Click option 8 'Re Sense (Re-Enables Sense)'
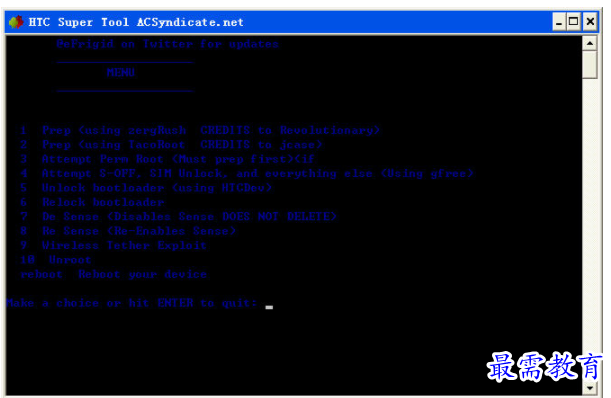The image size is (611, 398). 128,231
